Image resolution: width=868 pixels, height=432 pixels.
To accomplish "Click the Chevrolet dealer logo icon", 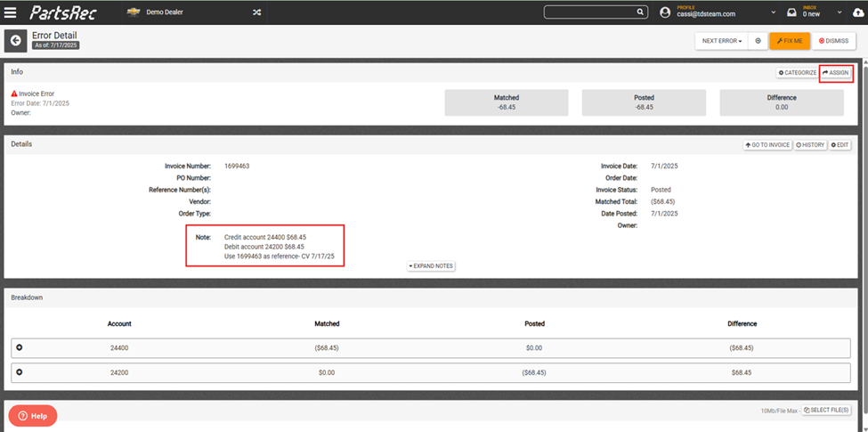I will point(133,12).
